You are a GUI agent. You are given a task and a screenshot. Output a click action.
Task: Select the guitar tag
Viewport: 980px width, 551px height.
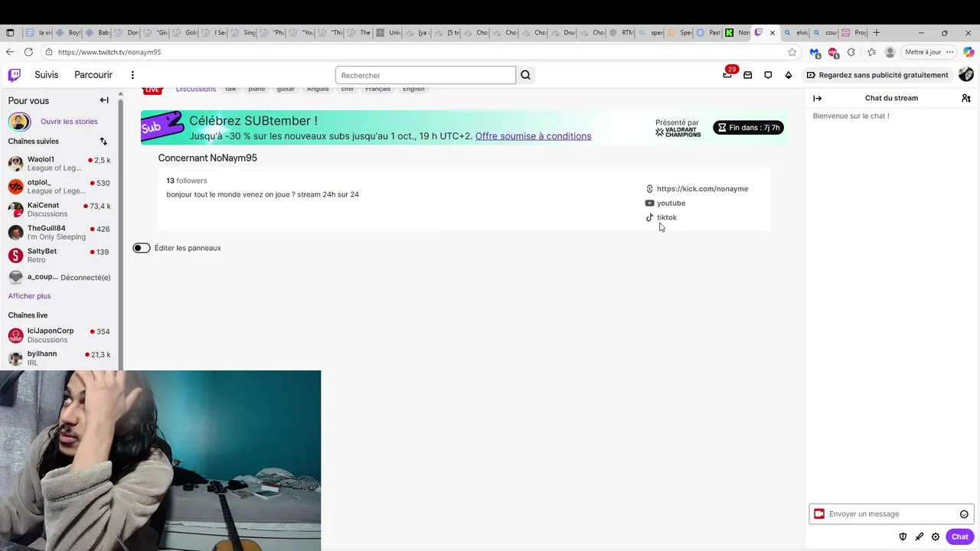pyautogui.click(x=286, y=89)
